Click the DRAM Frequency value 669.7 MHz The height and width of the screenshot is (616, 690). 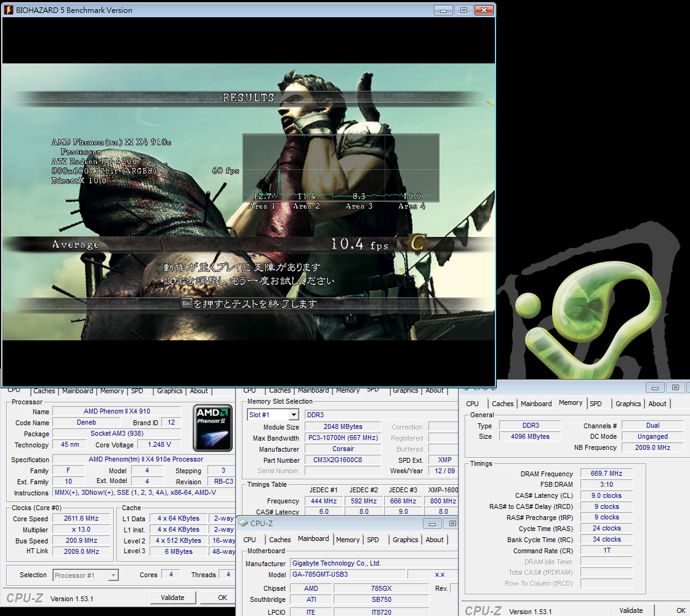tap(606, 473)
